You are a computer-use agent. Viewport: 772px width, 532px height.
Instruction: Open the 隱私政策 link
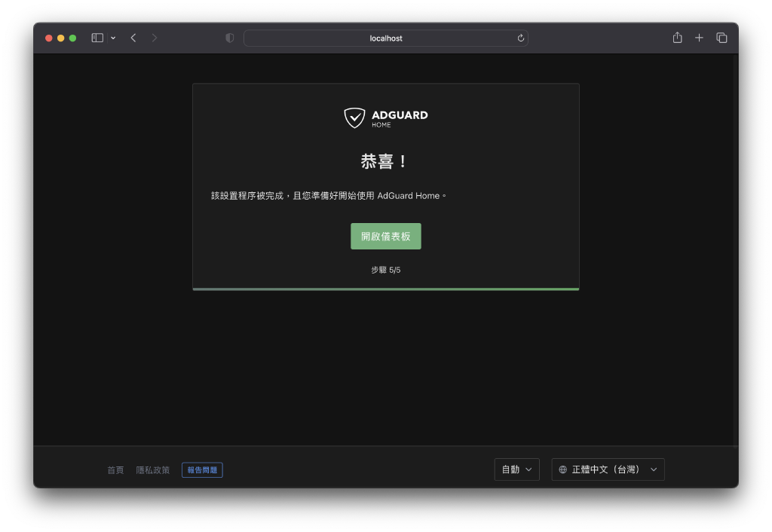(153, 469)
